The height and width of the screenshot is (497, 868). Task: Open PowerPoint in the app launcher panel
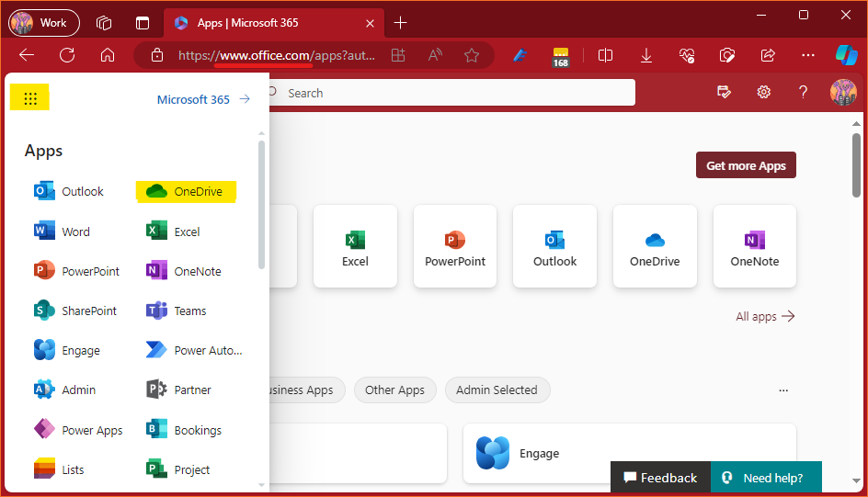click(x=76, y=271)
